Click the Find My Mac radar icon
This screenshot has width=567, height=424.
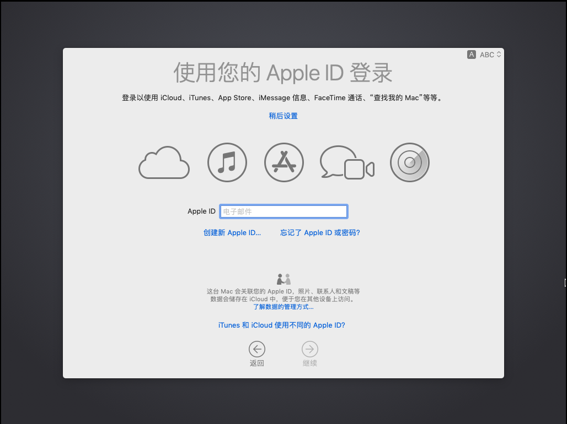[410, 162]
